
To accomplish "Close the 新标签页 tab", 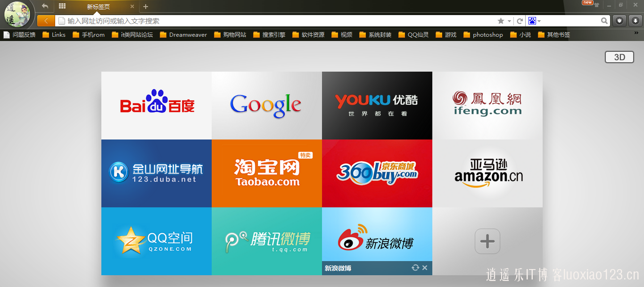I will (x=132, y=7).
